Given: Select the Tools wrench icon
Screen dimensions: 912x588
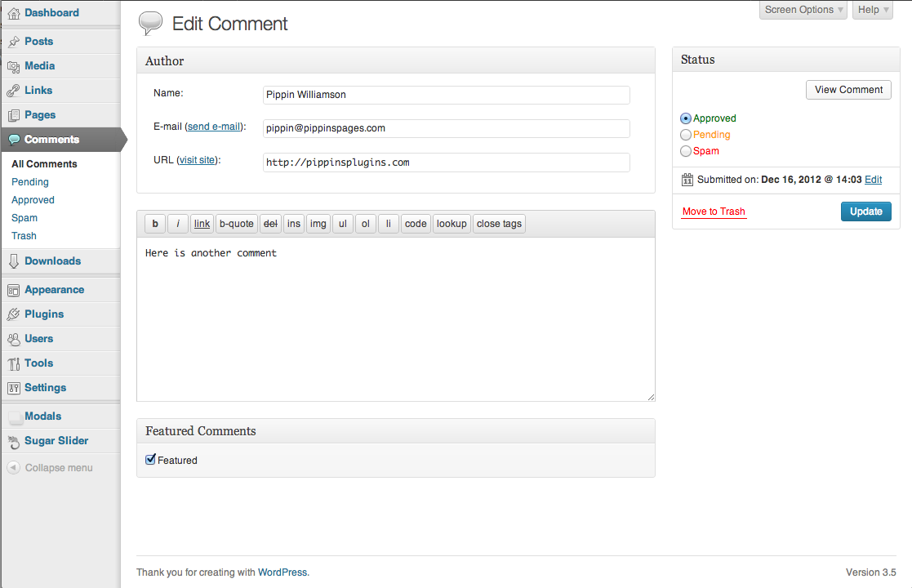Looking at the screenshot, I should (x=13, y=363).
